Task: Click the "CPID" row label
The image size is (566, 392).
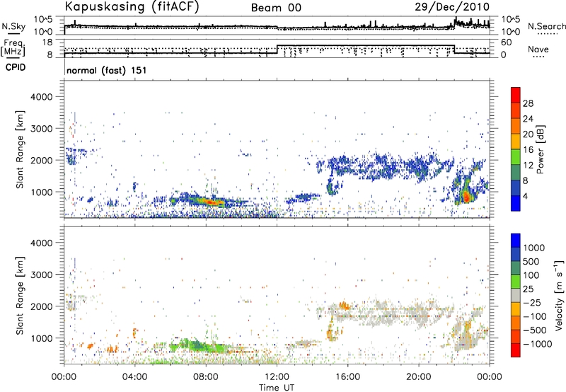Action: click(16, 67)
